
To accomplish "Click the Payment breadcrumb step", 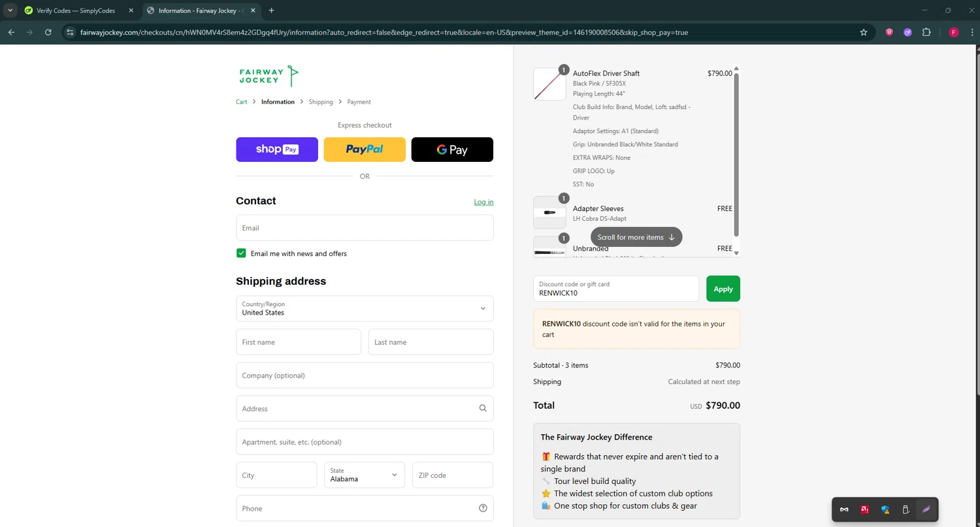I will (x=359, y=102).
